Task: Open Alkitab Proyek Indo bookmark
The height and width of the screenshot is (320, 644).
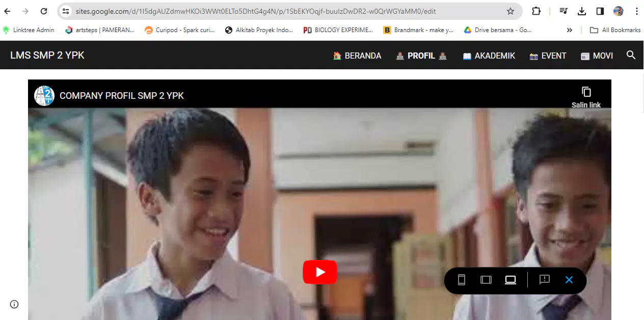Action: pyautogui.click(x=259, y=30)
